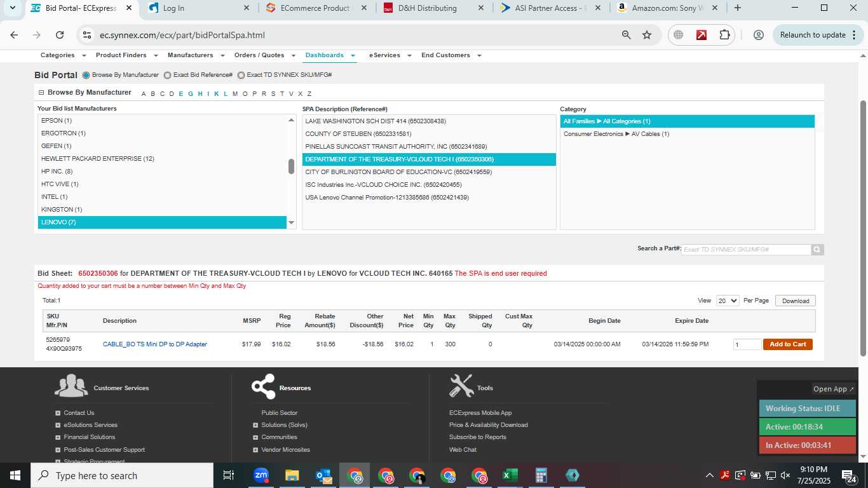Viewport: 868px width, 488px height.
Task: Open the Windows Start menu
Action: [15, 475]
